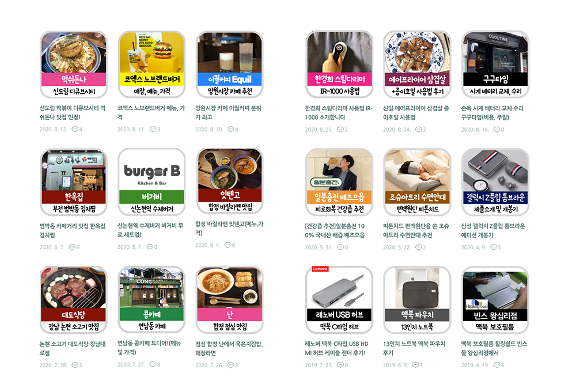Open the 먹쉬돈나 신도림 디큐브시티 thumbnail
Image resolution: width=576 pixels, height=392 pixels.
(74, 64)
